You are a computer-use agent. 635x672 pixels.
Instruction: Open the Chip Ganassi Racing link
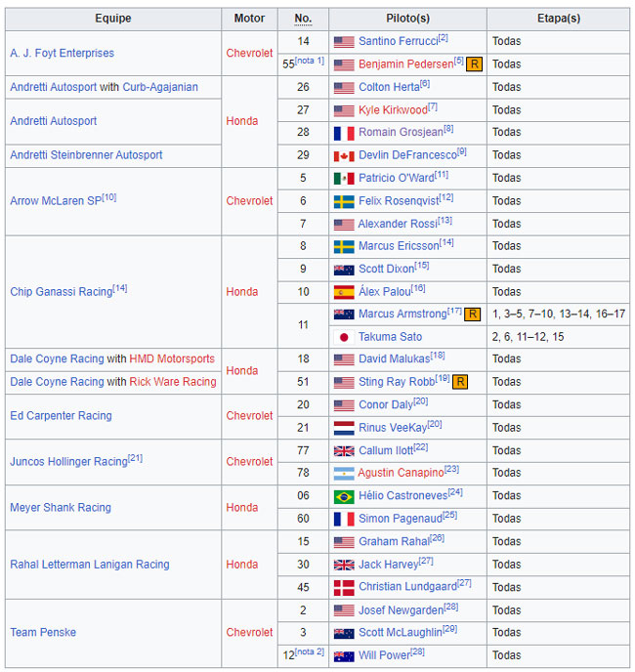(x=62, y=292)
